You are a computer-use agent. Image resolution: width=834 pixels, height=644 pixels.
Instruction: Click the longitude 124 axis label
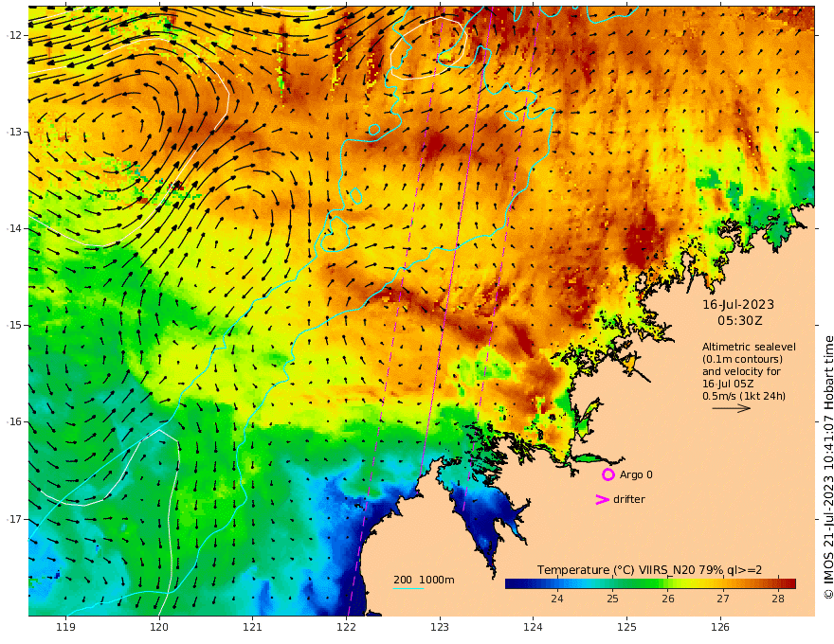pos(533,628)
